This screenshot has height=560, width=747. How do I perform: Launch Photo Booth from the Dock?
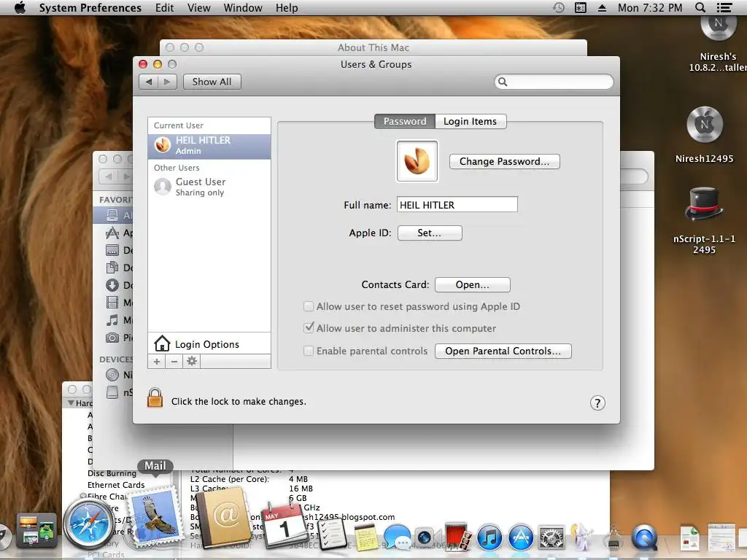click(457, 537)
